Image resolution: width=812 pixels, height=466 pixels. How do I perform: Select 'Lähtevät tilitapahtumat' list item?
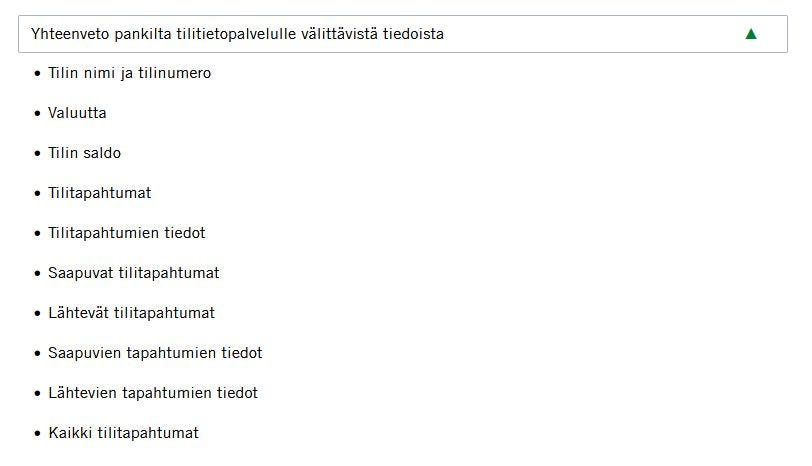tap(131, 313)
